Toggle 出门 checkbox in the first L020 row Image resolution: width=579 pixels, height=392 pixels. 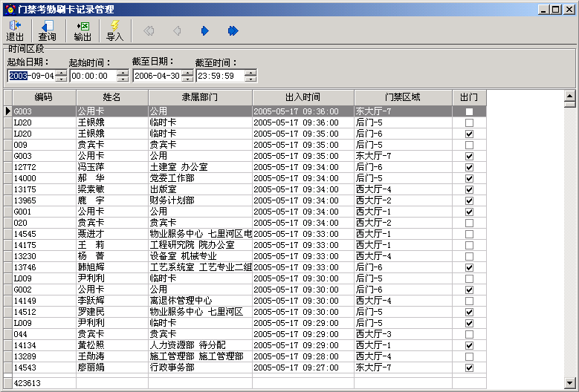(x=469, y=122)
